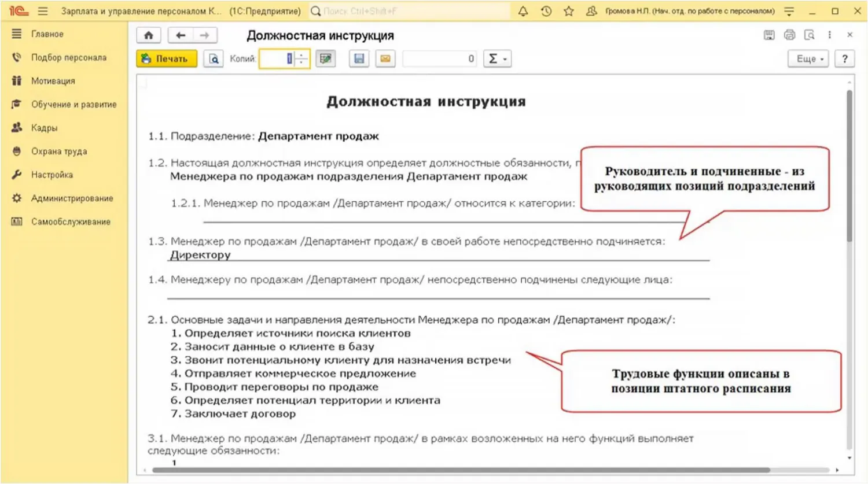This screenshot has height=484, width=868.
Task: Click the 1C logo icon
Action: 19,11
